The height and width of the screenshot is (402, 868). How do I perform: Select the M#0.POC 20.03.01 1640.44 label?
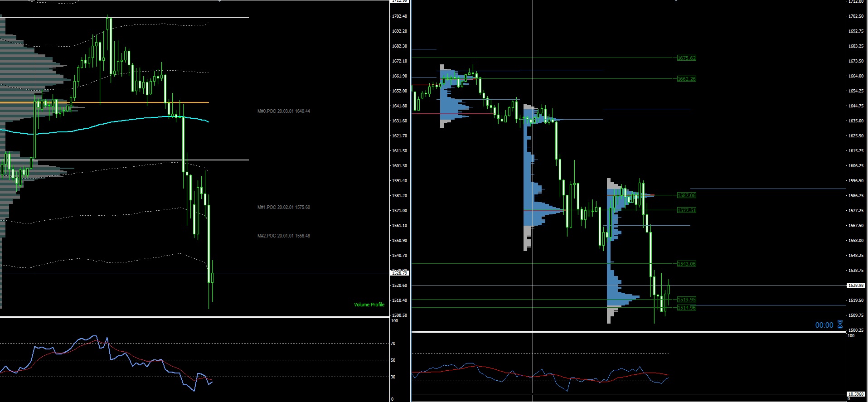click(284, 111)
